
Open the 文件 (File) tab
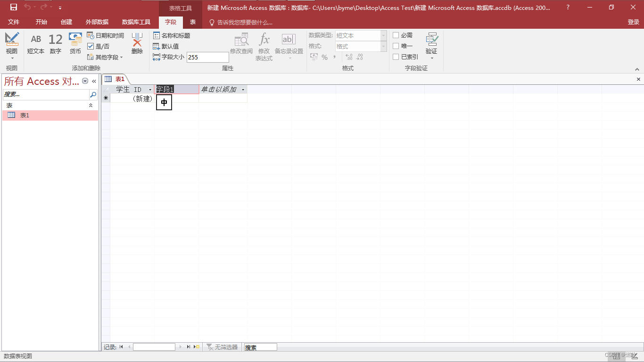[14, 22]
